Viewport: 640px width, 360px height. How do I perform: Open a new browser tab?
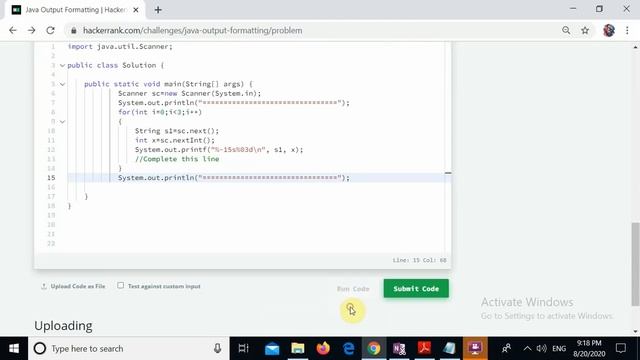(158, 10)
